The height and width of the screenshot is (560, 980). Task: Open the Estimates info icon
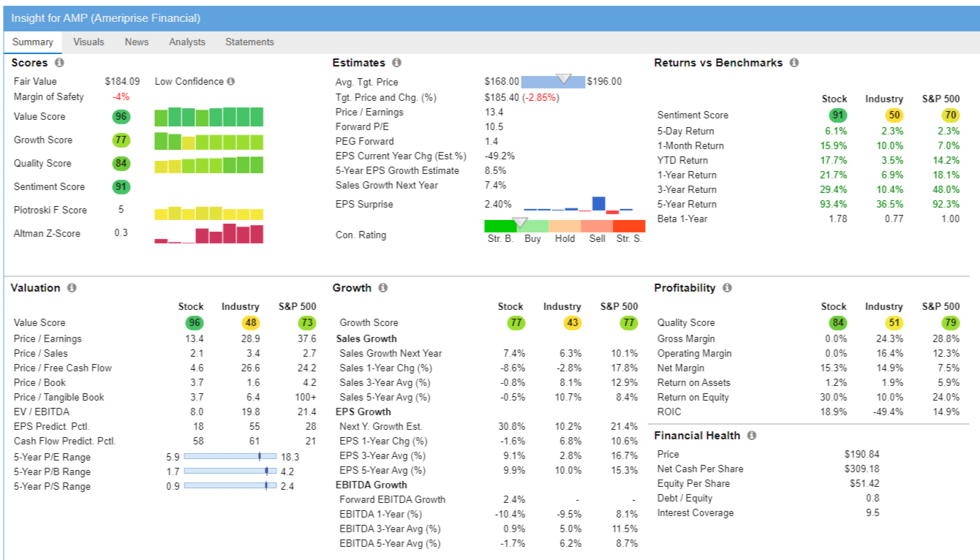pyautogui.click(x=396, y=63)
